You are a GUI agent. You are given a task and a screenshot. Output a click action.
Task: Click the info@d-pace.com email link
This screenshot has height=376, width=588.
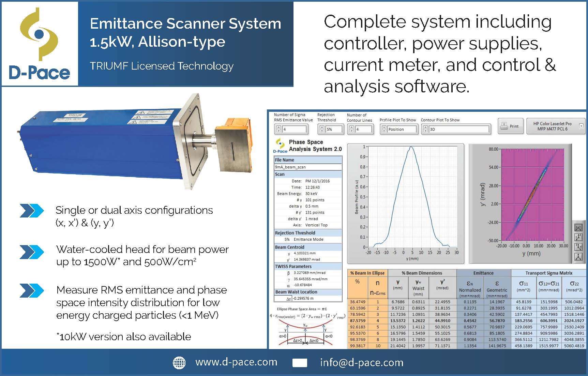361,362
